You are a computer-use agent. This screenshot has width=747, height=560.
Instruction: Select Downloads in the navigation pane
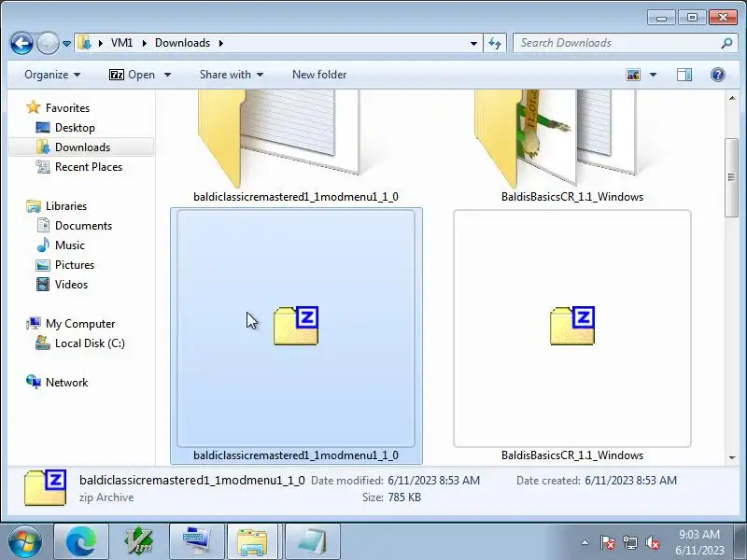[x=82, y=147]
